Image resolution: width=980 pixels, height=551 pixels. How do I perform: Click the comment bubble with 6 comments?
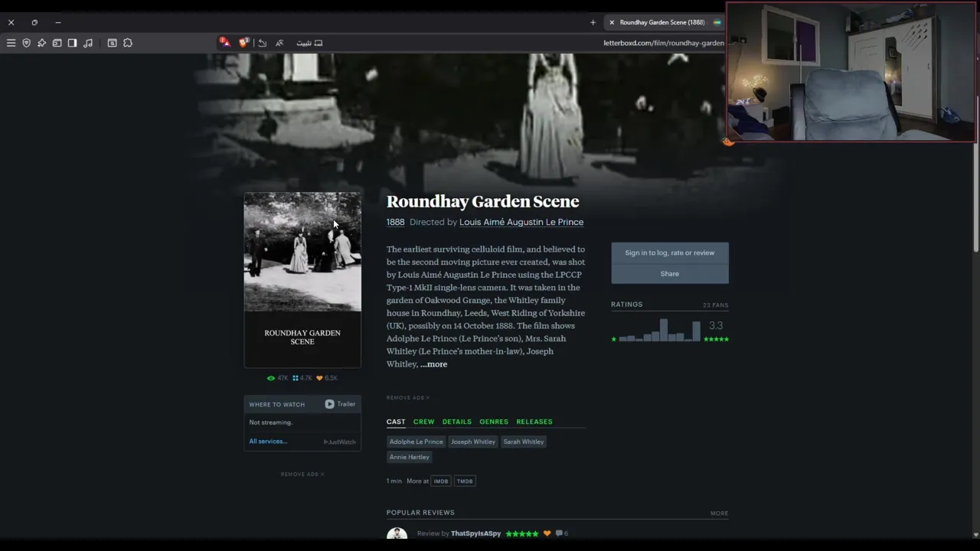point(562,533)
